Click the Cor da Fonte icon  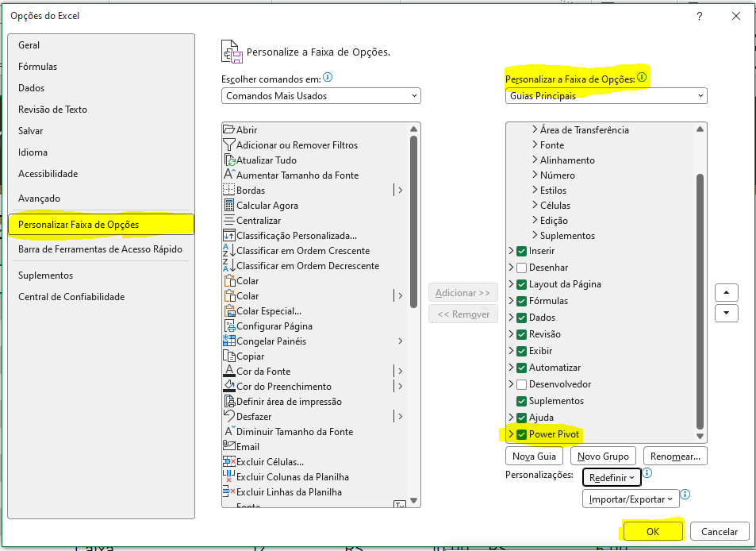coord(229,371)
